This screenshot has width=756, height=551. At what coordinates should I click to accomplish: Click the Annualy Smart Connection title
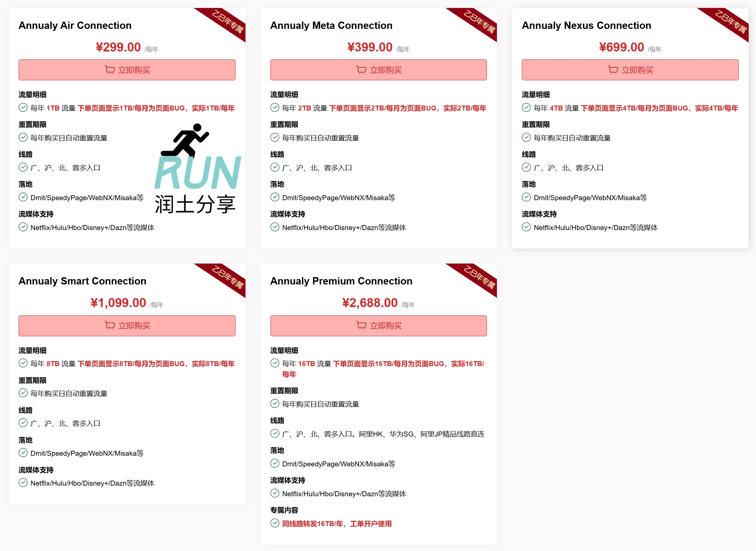pos(82,281)
